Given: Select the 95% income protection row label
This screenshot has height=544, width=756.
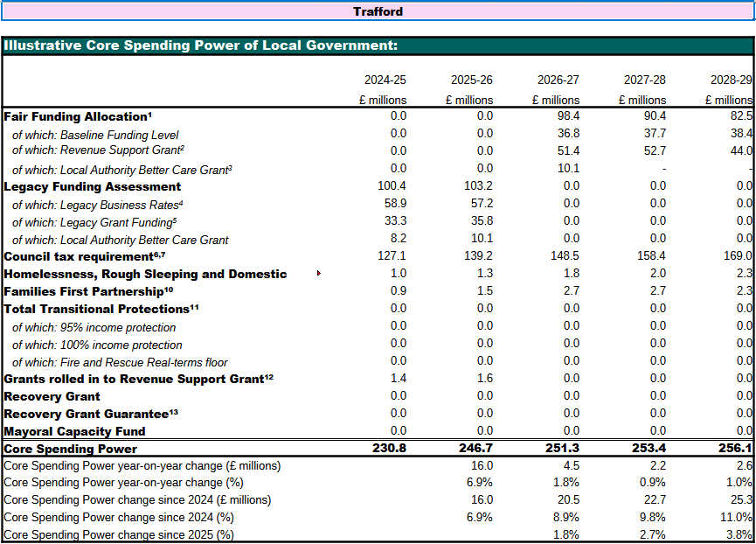Looking at the screenshot, I should (96, 327).
